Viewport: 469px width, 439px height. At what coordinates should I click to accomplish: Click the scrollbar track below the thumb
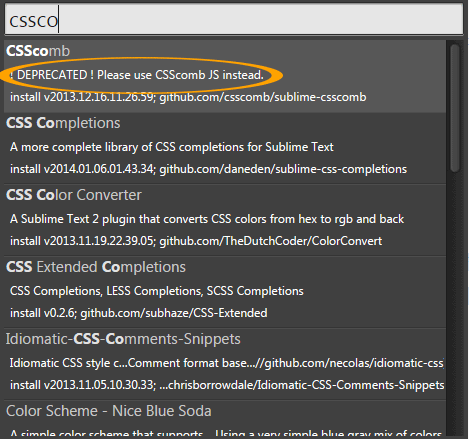[x=455, y=303]
